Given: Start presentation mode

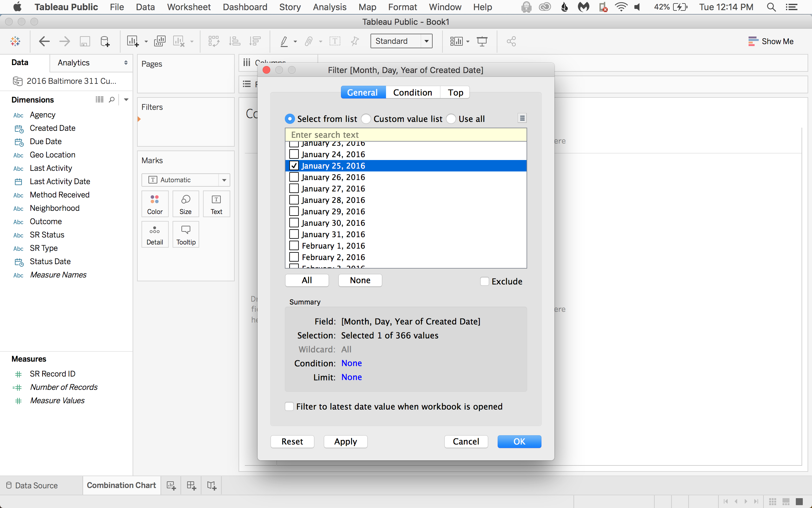Looking at the screenshot, I should 482,41.
